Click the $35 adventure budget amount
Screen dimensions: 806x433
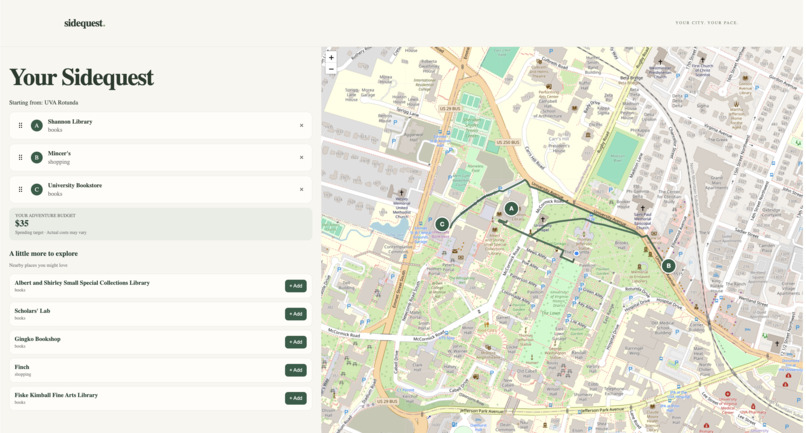[22, 223]
